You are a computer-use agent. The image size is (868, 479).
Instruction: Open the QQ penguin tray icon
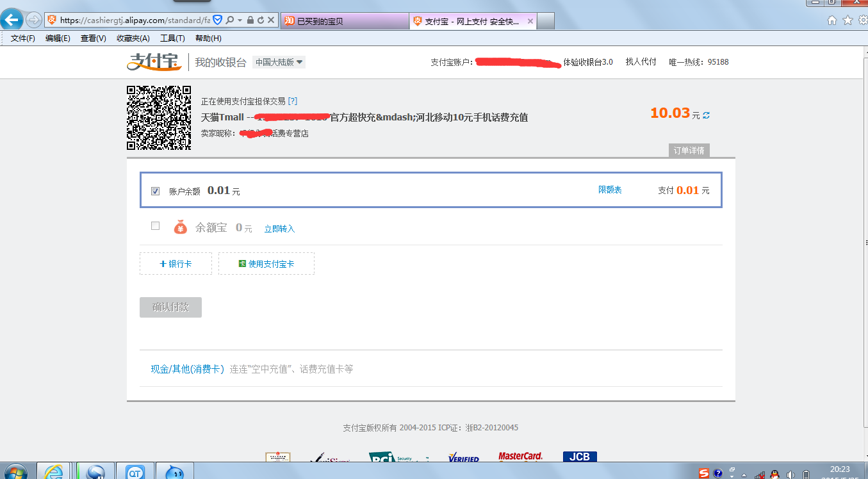pos(775,475)
